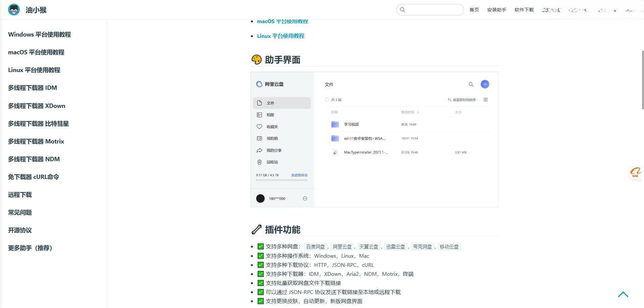Click the 相册 photo icon

point(259,115)
